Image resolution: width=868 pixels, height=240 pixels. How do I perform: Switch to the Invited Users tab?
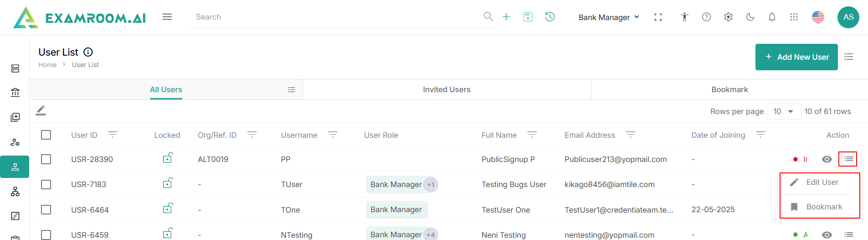coord(447,89)
